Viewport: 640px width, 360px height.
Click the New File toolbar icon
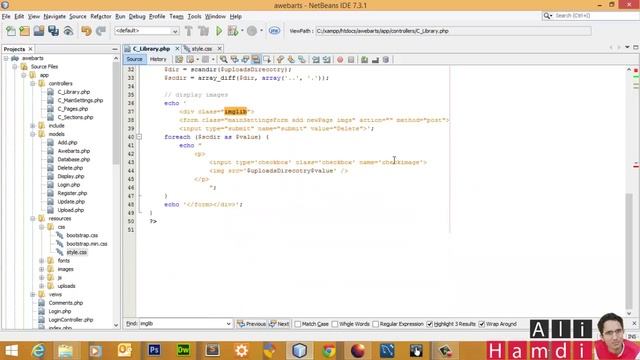click(11, 31)
